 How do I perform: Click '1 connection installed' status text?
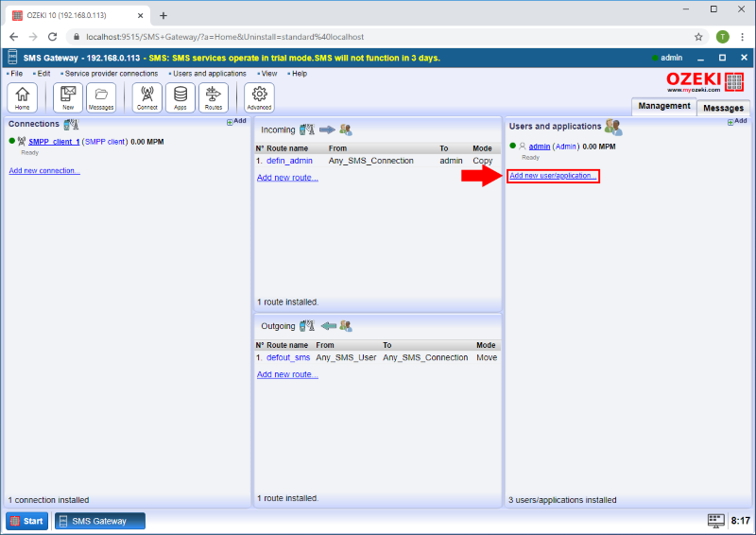tap(49, 500)
